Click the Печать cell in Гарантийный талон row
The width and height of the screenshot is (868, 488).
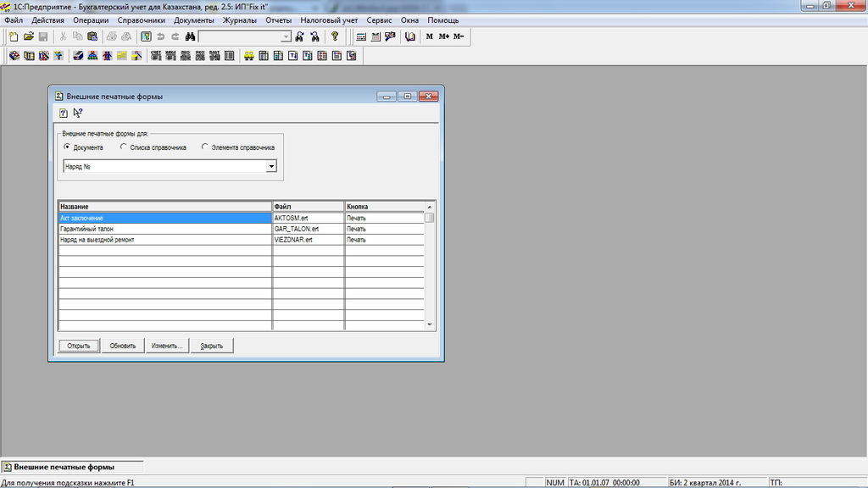pyautogui.click(x=385, y=229)
